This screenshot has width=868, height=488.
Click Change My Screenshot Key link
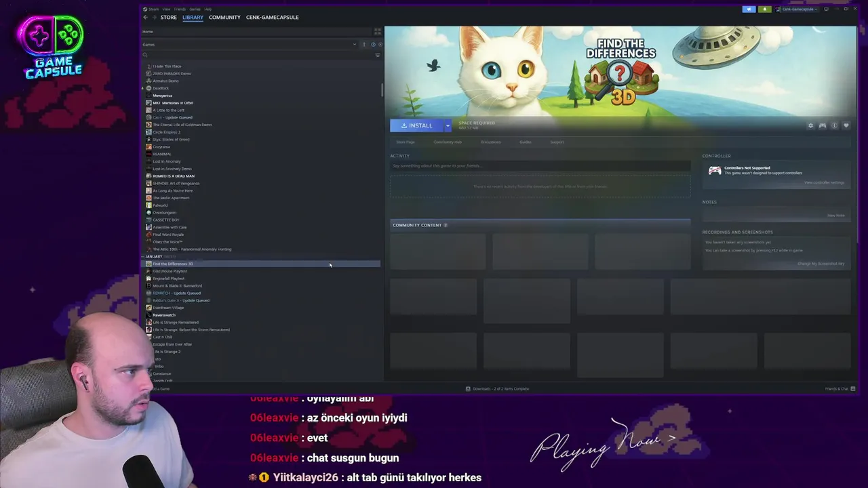pyautogui.click(x=821, y=263)
